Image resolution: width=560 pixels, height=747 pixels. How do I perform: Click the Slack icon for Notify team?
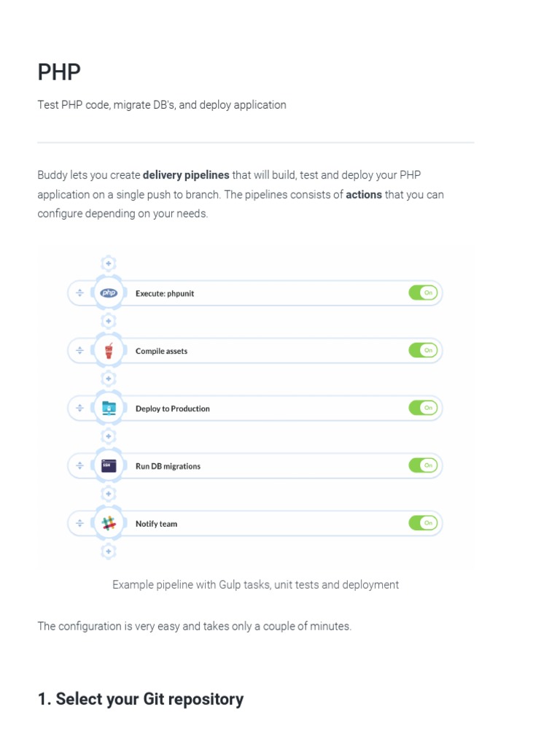pos(109,523)
